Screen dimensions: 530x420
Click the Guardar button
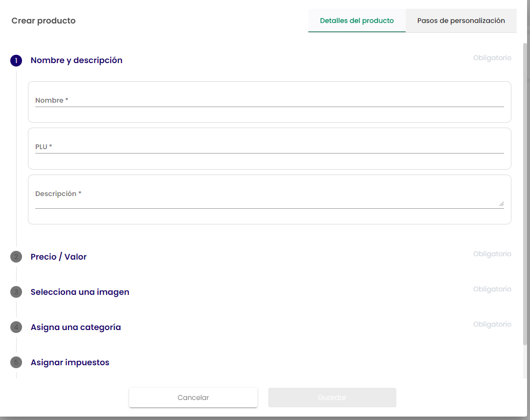pyautogui.click(x=332, y=398)
